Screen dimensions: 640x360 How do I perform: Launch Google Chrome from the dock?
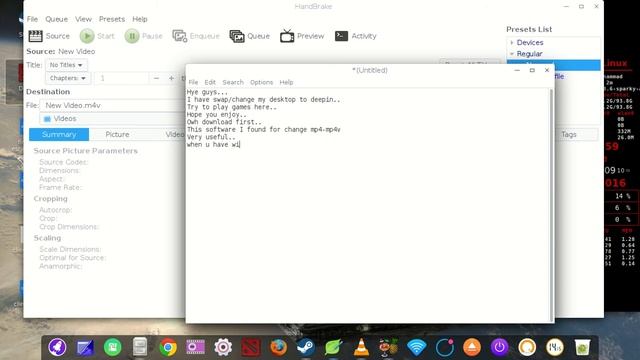click(x=168, y=347)
